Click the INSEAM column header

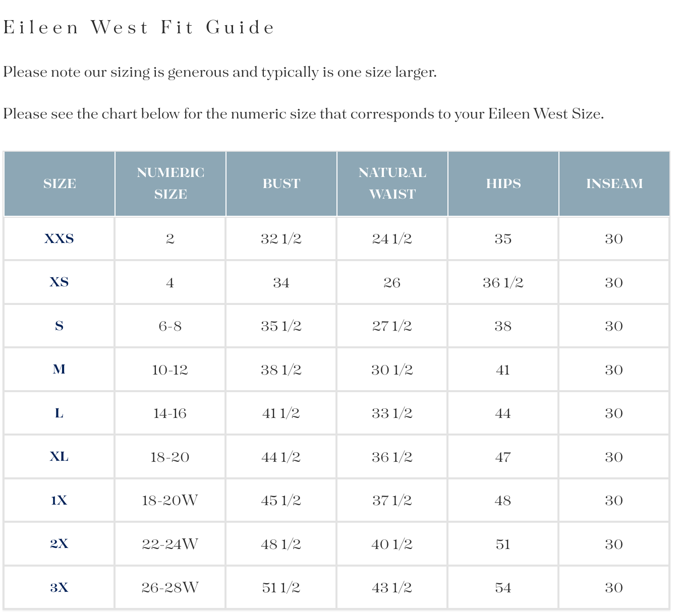click(614, 183)
